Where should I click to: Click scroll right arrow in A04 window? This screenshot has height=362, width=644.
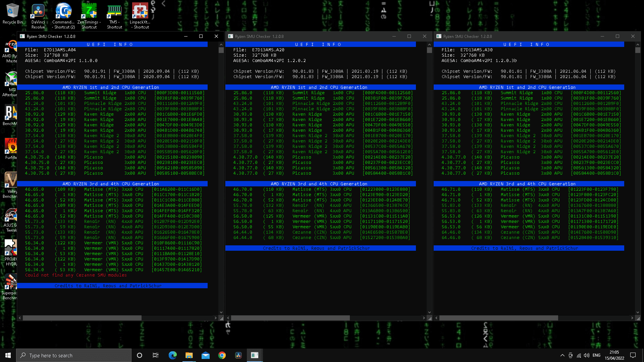pyautogui.click(x=215, y=318)
